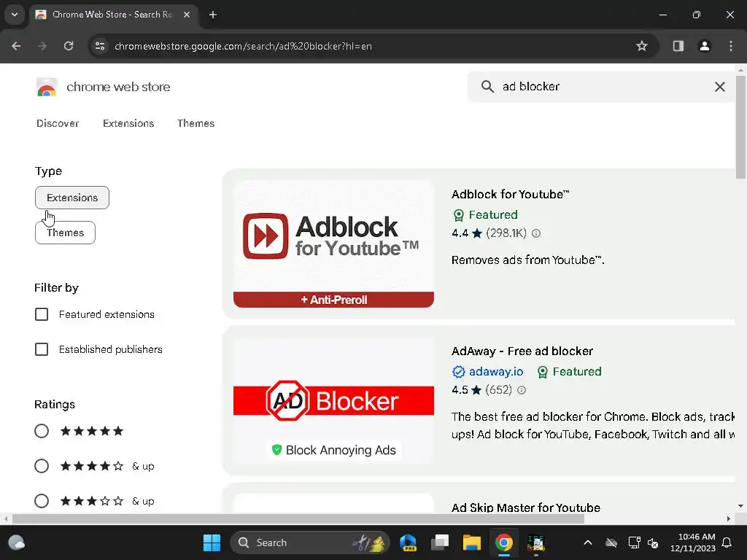The image size is (747, 560).
Task: Open the Windows Start menu
Action: point(212,542)
